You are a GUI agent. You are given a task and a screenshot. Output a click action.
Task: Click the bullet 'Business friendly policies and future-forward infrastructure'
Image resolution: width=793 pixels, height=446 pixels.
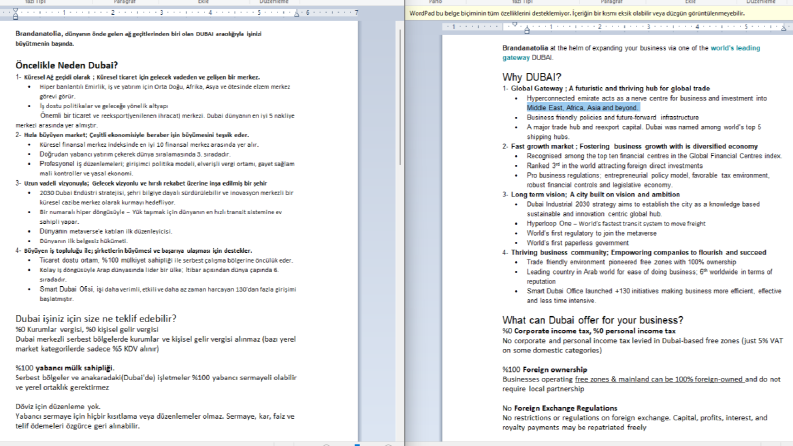point(612,117)
